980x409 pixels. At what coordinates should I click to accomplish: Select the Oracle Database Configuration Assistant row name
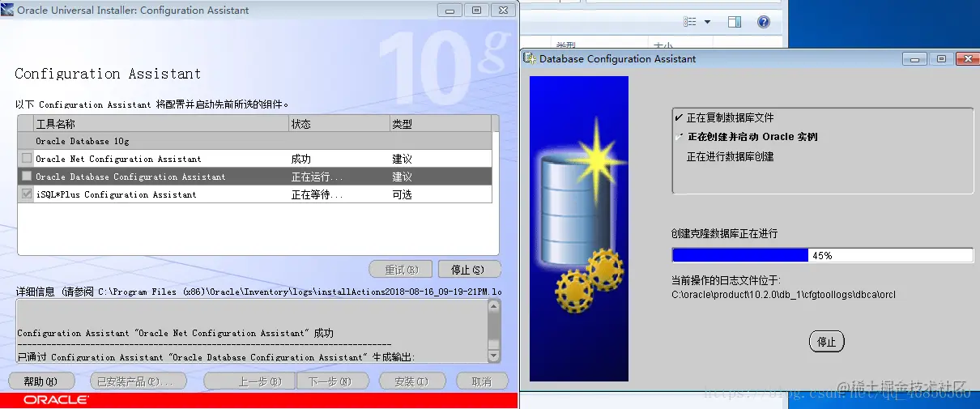tap(130, 177)
